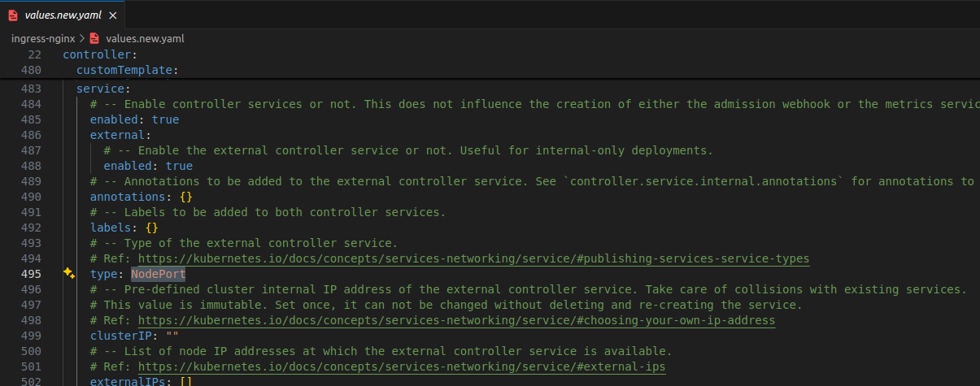Close the values.new.yaml tab
Image resolution: width=980 pixels, height=386 pixels.
(x=111, y=15)
